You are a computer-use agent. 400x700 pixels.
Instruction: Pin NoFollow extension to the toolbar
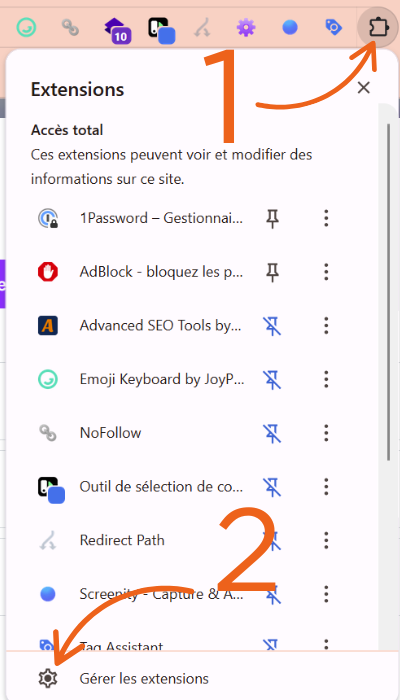click(272, 433)
